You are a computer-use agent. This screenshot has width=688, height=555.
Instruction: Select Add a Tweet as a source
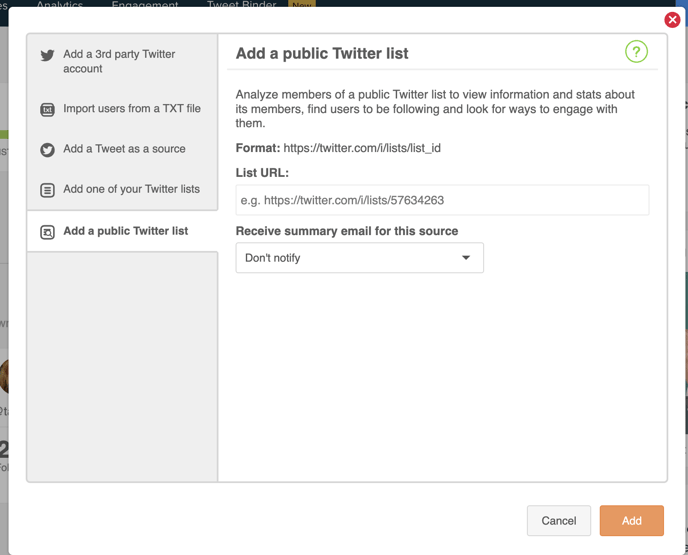tap(122, 149)
